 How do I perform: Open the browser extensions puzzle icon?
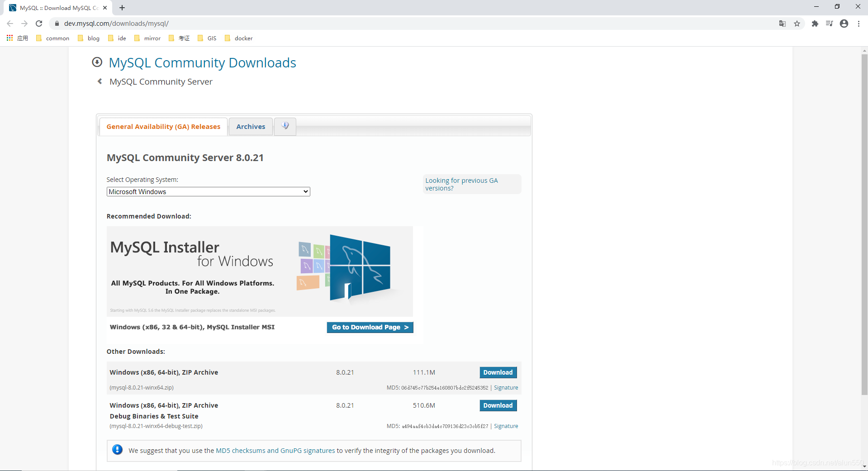tap(815, 24)
